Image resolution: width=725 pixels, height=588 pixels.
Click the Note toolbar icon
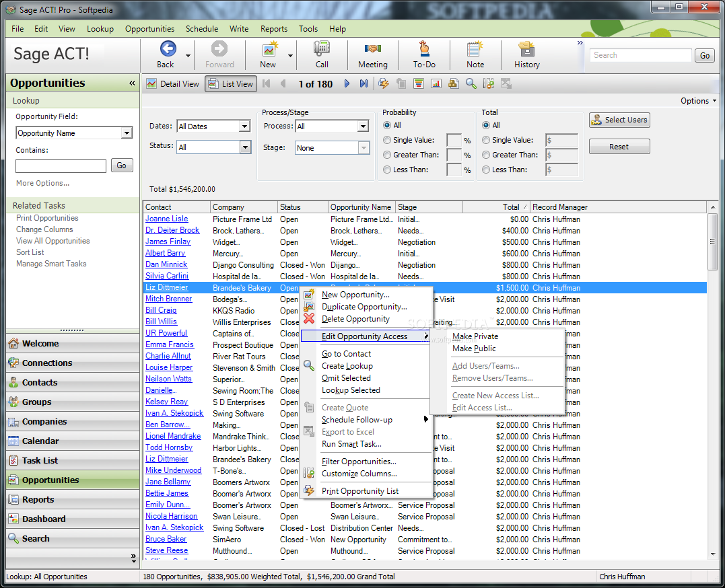click(475, 49)
